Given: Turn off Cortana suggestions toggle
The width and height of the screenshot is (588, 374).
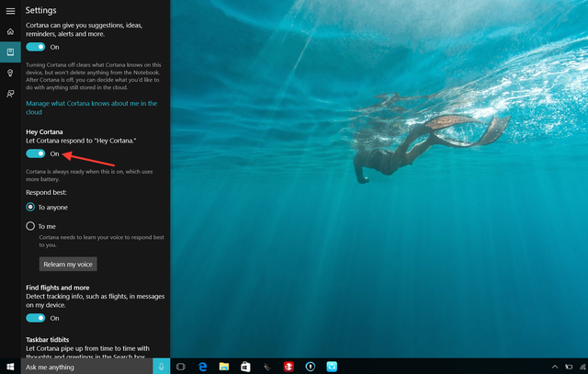Looking at the screenshot, I should pos(36,47).
